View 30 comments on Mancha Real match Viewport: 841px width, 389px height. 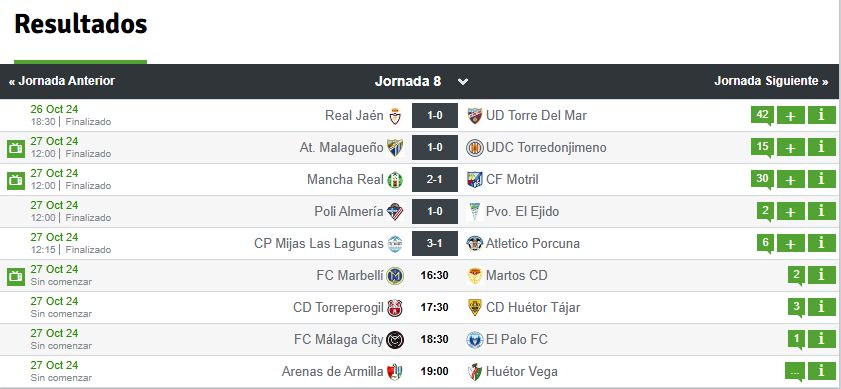tap(762, 179)
